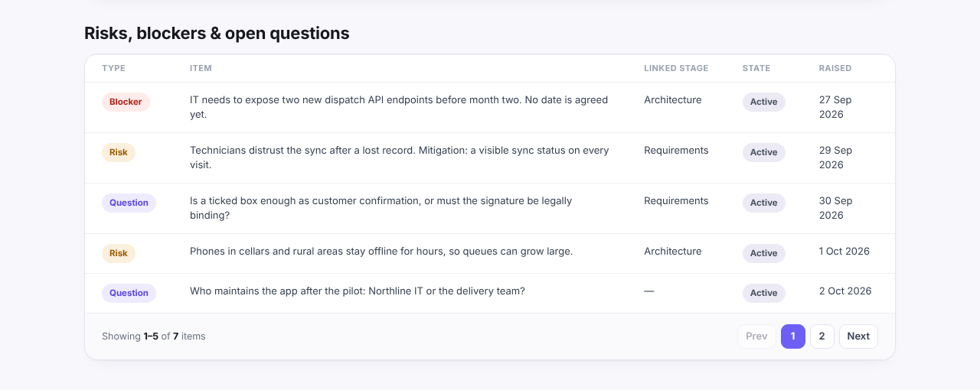Open the dispatch API endpoints blocker item
Screen dimensions: 980x390
(399, 107)
